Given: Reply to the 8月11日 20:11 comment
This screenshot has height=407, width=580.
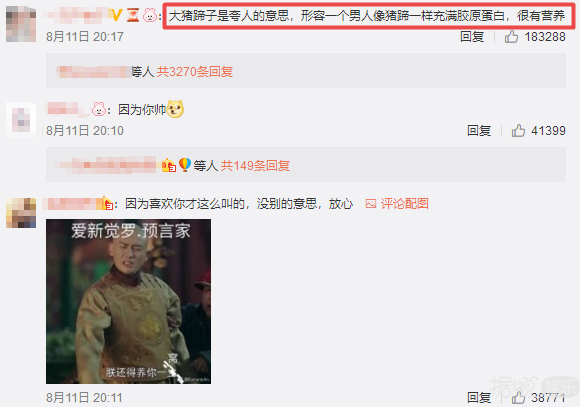Looking at the screenshot, I should (x=479, y=398).
